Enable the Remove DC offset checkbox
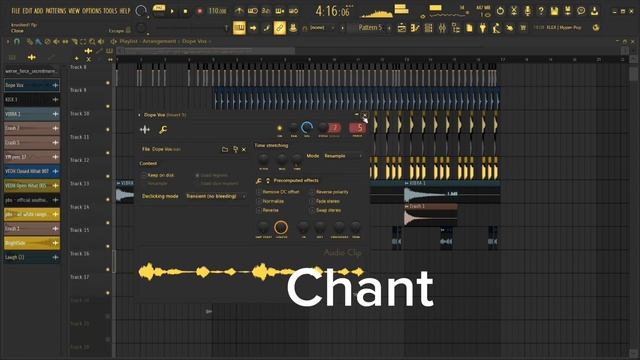This screenshot has height=360, width=640. click(259, 192)
